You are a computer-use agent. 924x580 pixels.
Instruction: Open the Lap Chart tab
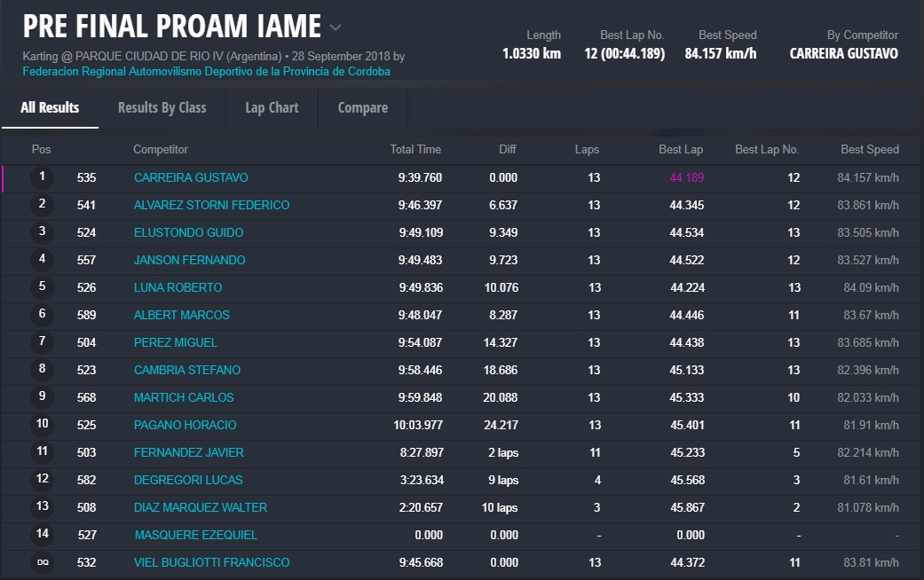pos(272,107)
